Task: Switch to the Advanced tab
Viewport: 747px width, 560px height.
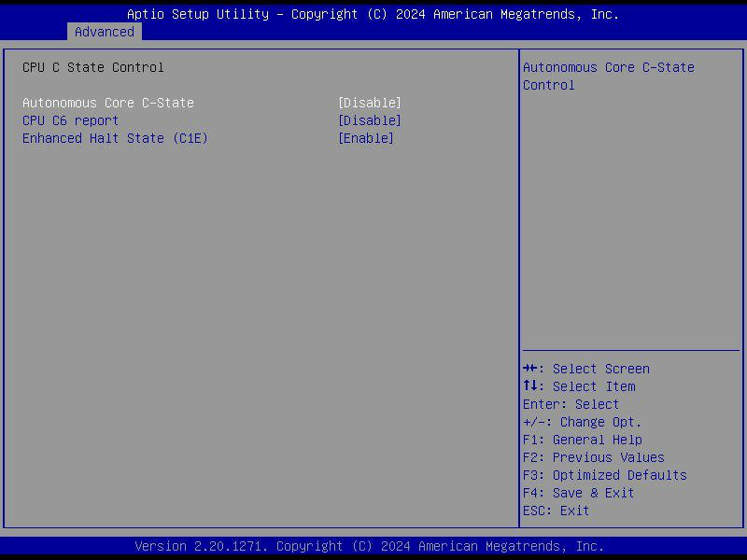Action: [105, 31]
